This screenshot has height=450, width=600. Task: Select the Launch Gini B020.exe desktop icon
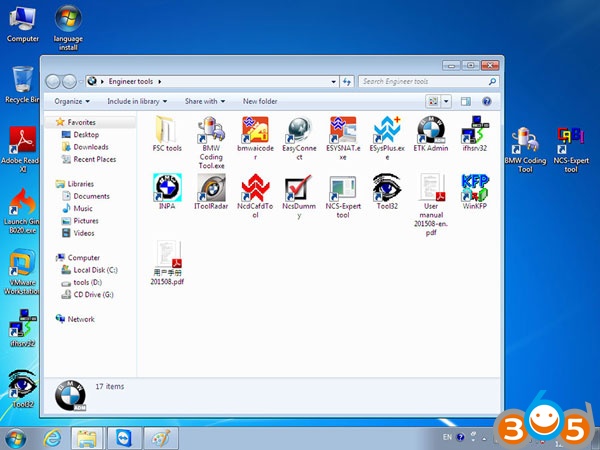coord(22,211)
